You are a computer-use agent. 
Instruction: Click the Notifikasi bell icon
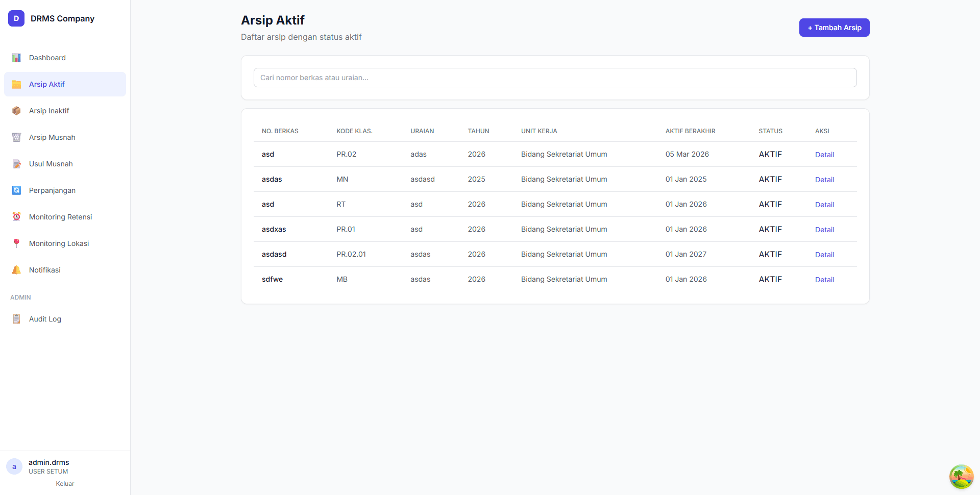pos(16,270)
